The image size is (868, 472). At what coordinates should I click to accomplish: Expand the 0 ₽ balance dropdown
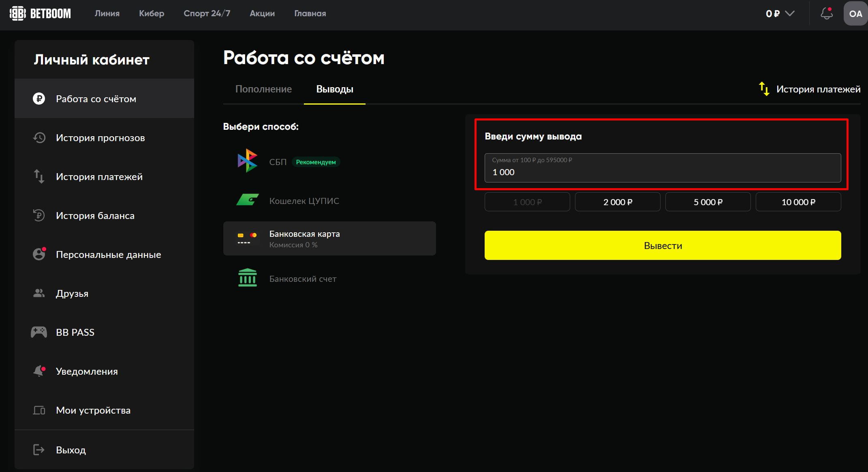[780, 13]
